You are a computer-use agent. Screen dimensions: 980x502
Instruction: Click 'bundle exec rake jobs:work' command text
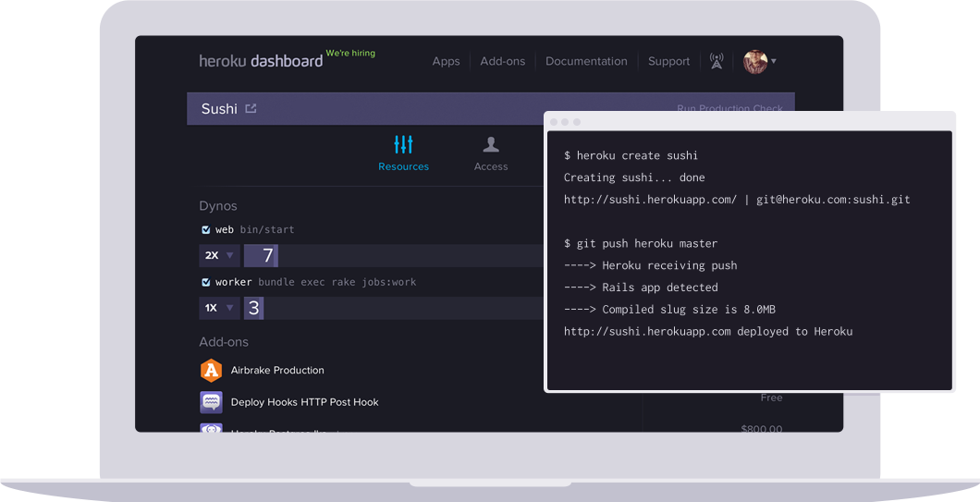pyautogui.click(x=337, y=282)
